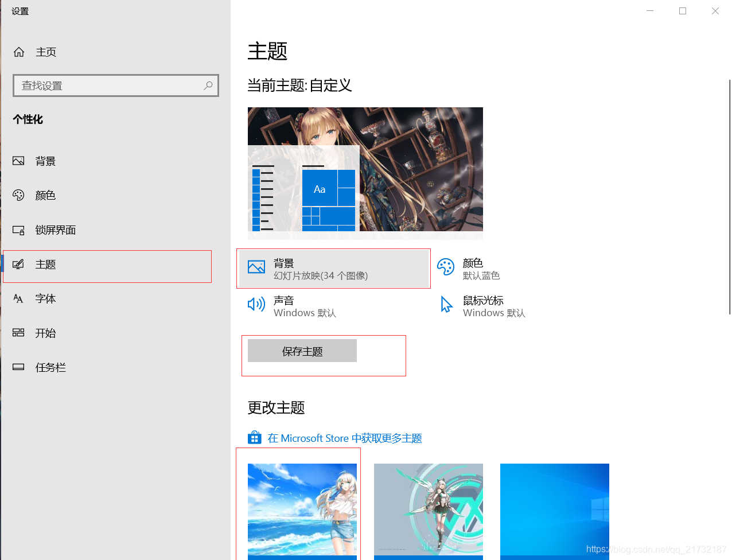Click the vertical scrollbar on right edge
Viewport: 732px width, 560px height.
pyautogui.click(x=730, y=197)
